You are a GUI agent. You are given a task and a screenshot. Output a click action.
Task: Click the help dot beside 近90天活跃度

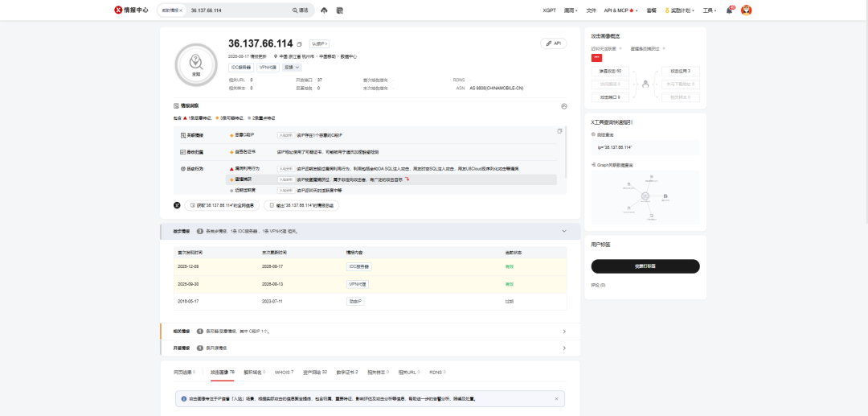click(x=620, y=49)
